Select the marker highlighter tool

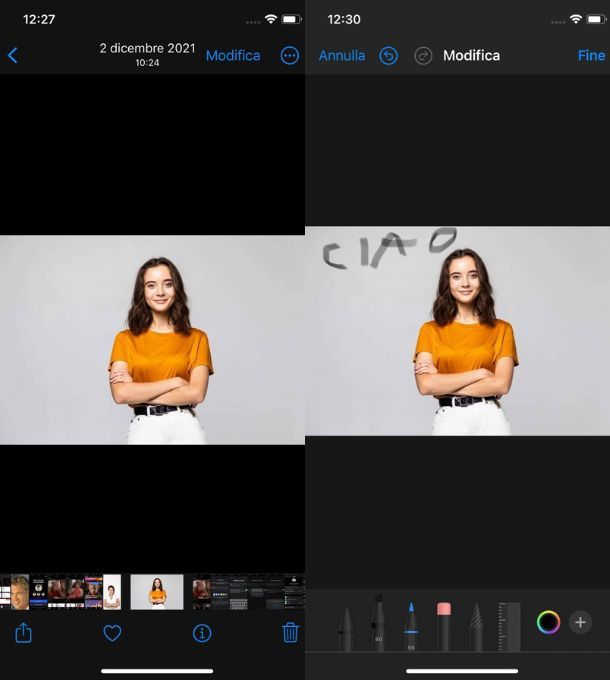[x=378, y=623]
